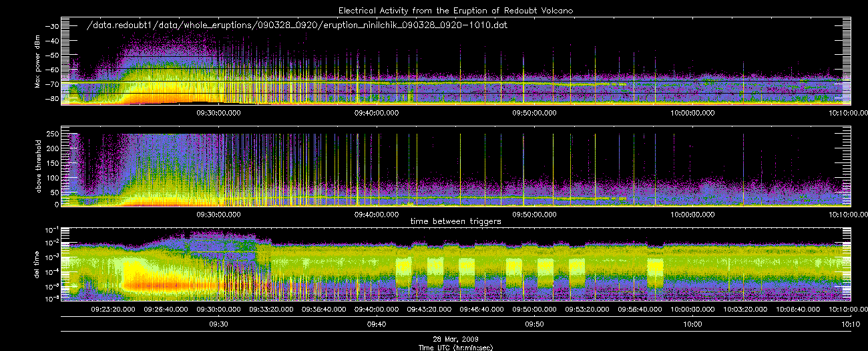Click '09:40:00.000' under the del time panel
Viewport: 868px width, 351px height.
click(x=376, y=310)
